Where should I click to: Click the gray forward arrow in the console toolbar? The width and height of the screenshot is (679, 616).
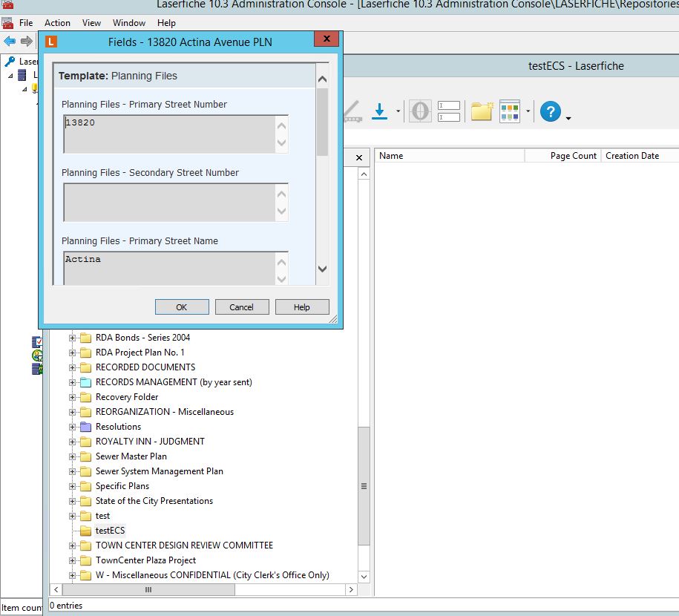coord(27,41)
